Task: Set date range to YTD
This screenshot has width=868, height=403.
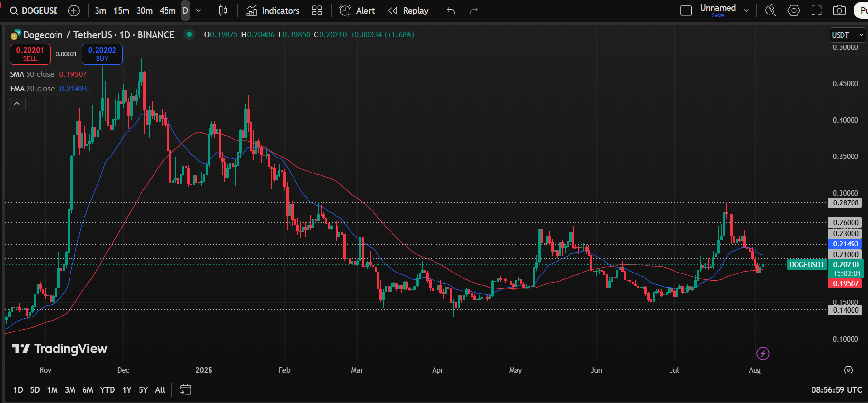Action: pos(107,390)
